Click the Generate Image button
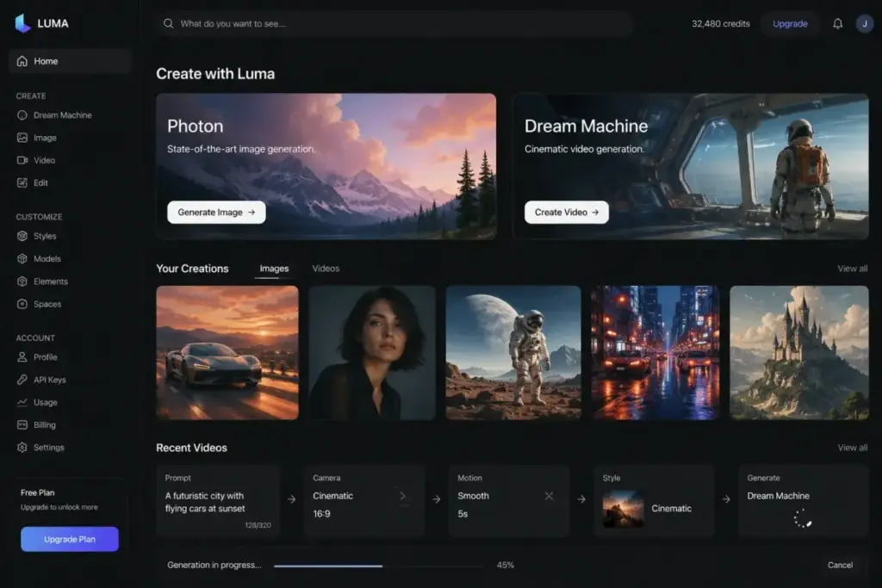 tap(216, 213)
